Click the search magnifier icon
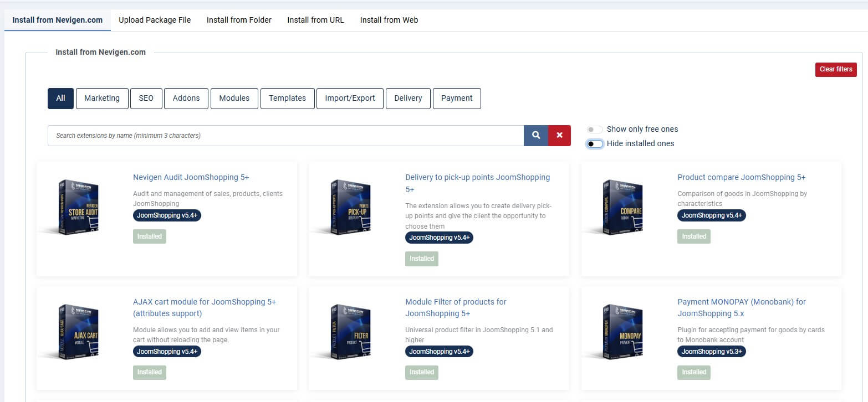The width and height of the screenshot is (868, 402). [535, 135]
